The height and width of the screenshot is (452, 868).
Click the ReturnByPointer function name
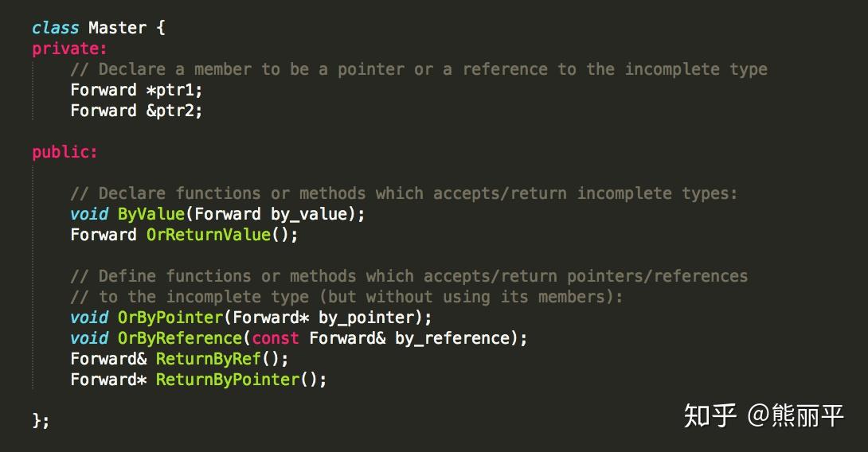(228, 380)
